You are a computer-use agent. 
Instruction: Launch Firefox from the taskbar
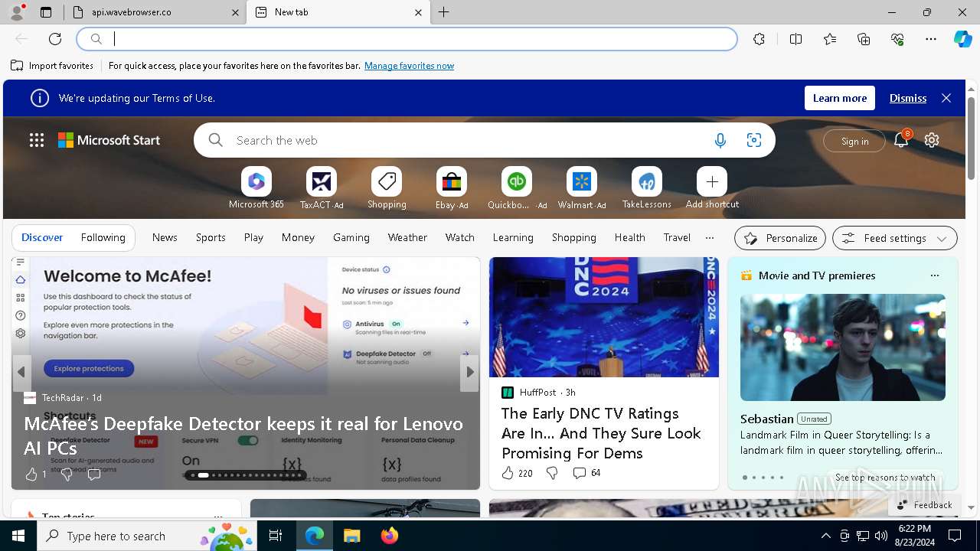(389, 536)
